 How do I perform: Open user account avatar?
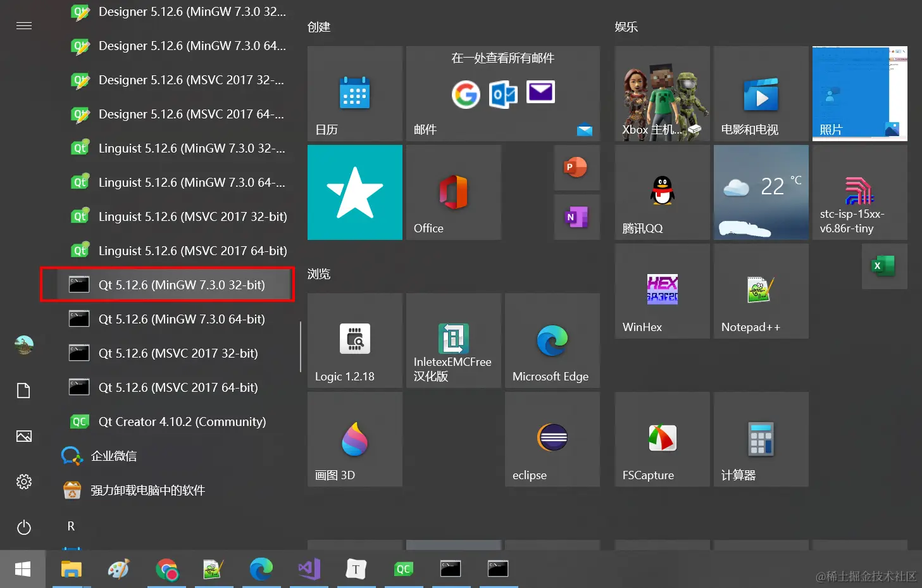24,345
